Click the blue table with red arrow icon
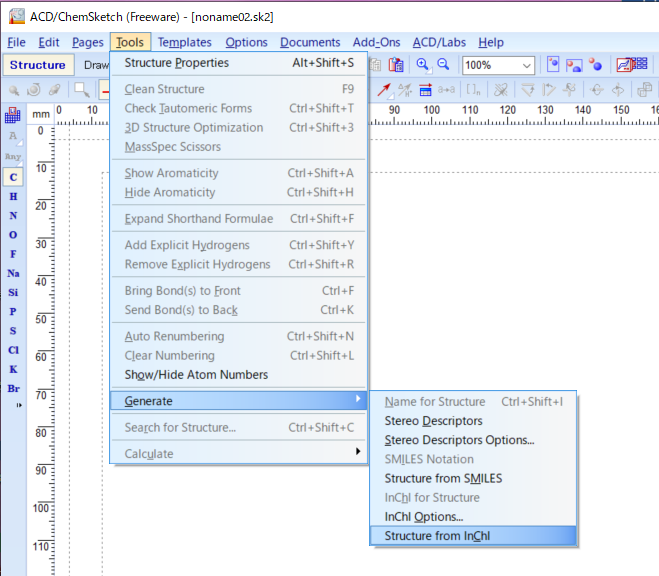The image size is (659, 576). pos(425,89)
